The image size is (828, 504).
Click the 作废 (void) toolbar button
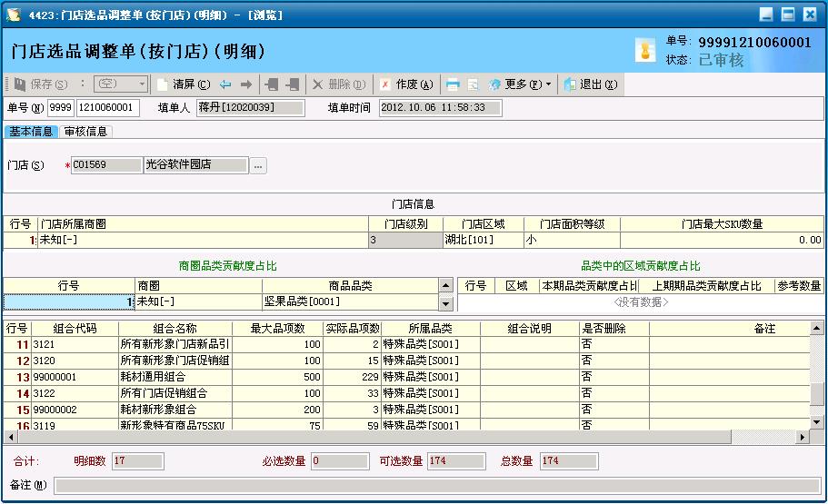coord(405,84)
